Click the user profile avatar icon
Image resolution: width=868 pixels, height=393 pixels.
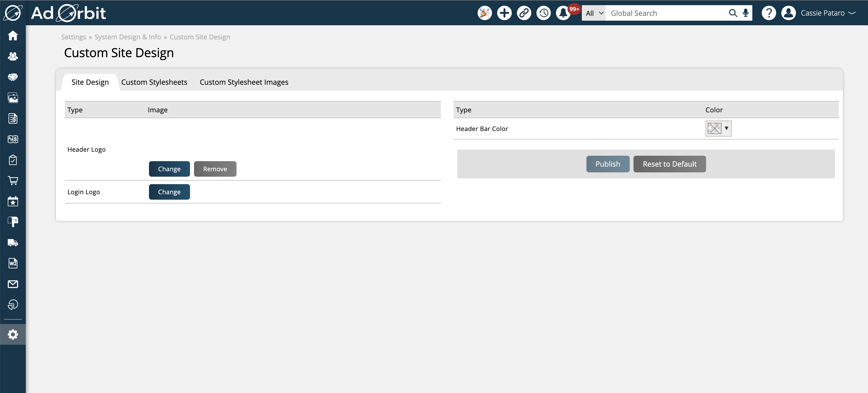788,13
